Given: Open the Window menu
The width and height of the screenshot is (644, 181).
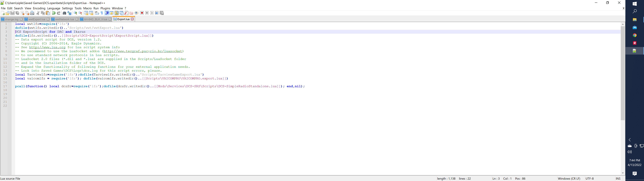Looking at the screenshot, I should [x=117, y=8].
